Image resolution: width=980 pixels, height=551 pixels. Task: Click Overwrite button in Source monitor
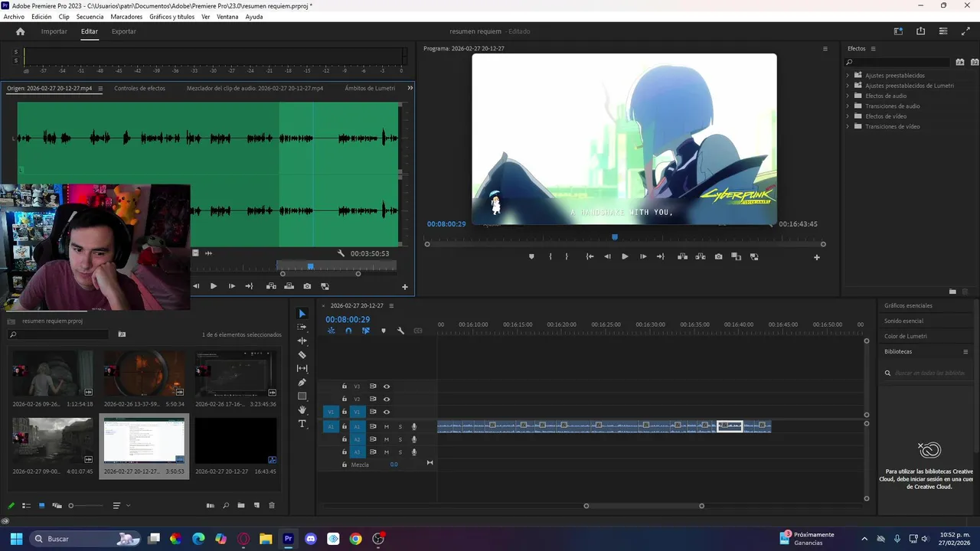pyautogui.click(x=289, y=286)
